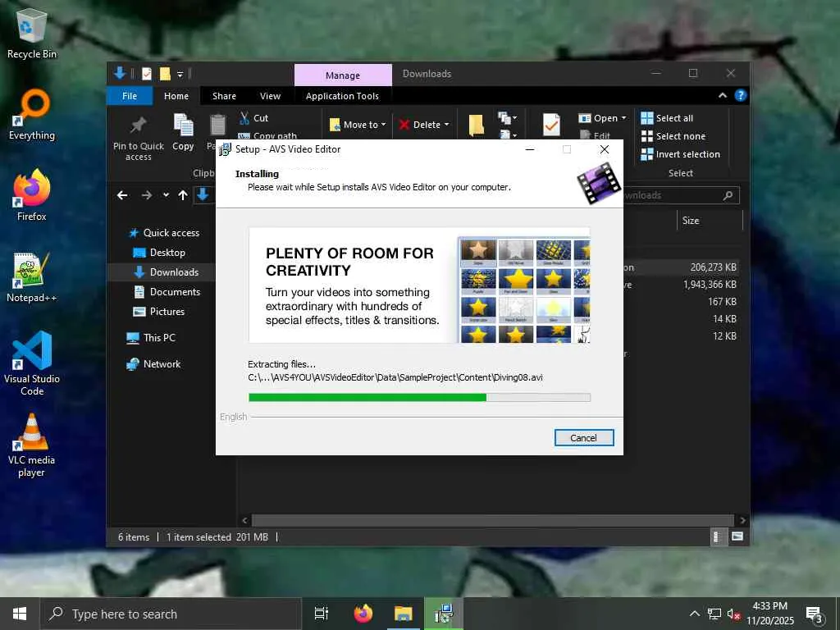Click the Copy ribbon button
This screenshot has width=840, height=630.
pos(183,133)
